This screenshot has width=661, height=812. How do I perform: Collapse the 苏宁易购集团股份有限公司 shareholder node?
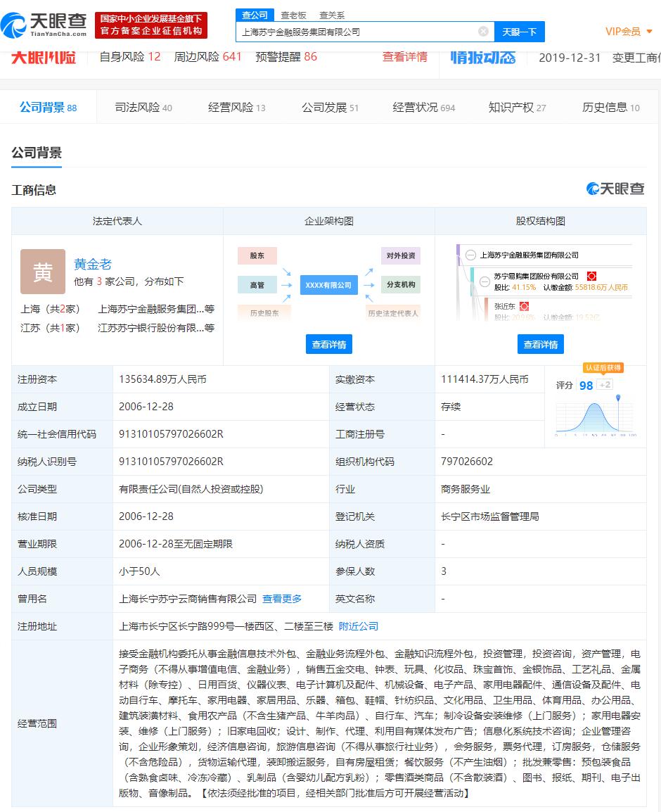[x=485, y=281]
